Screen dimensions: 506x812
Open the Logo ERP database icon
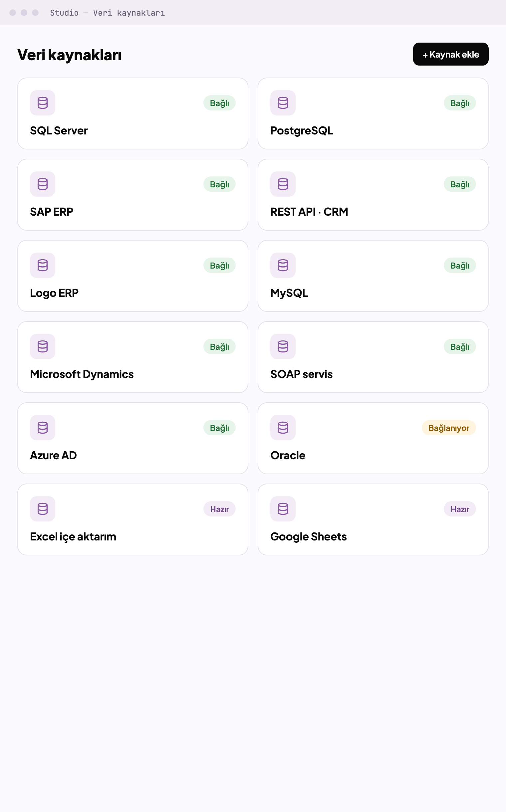tap(43, 265)
